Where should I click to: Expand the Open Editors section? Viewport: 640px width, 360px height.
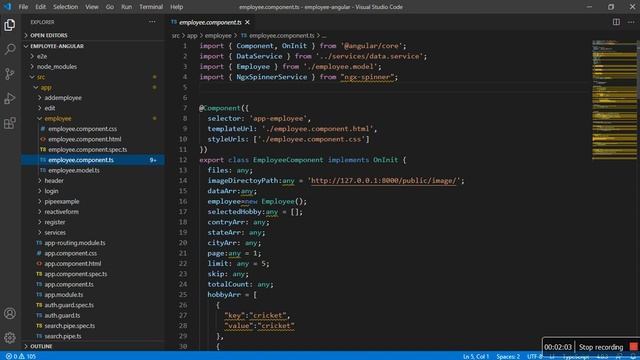[x=93, y=36]
